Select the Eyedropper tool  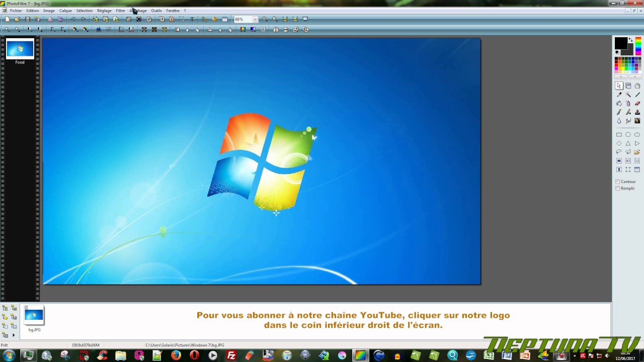[619, 95]
